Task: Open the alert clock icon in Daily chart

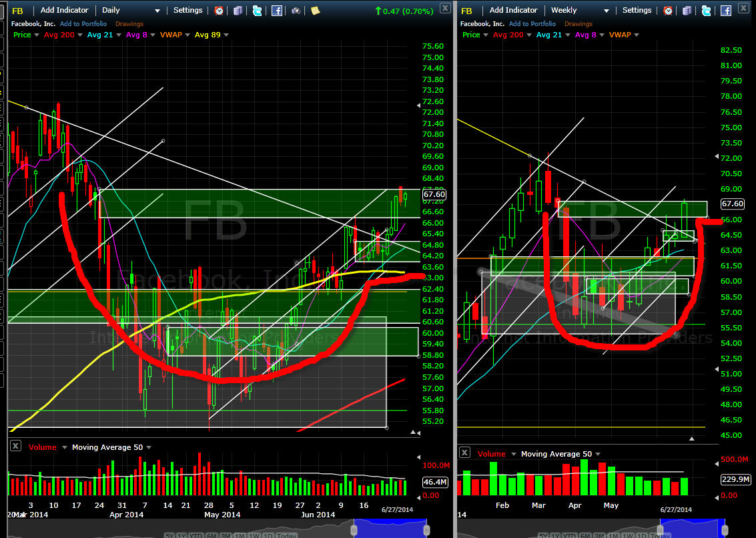Action: (x=219, y=10)
